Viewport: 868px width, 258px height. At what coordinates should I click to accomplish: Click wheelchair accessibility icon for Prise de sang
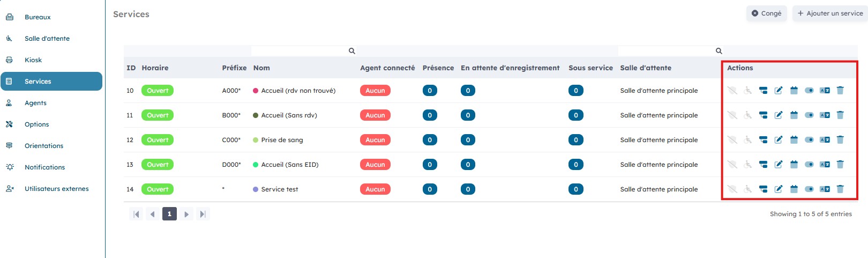[748, 140]
